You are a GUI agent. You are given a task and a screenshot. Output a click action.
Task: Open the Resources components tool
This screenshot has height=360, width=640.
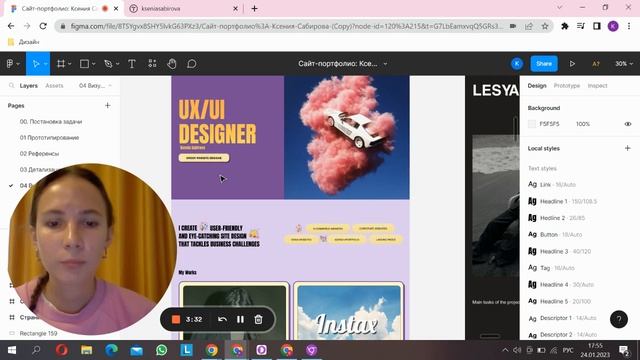tap(152, 63)
